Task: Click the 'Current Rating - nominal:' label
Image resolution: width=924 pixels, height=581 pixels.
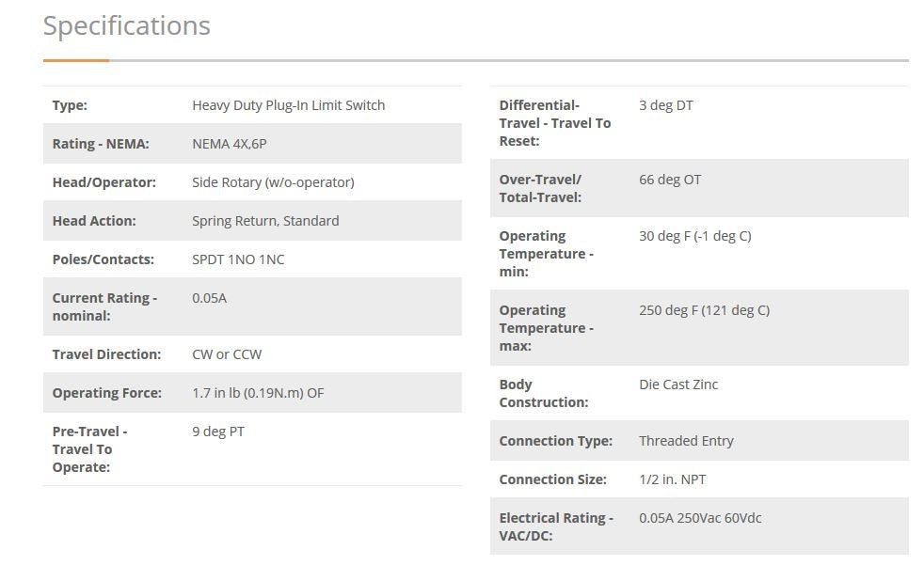Action: tap(104, 306)
